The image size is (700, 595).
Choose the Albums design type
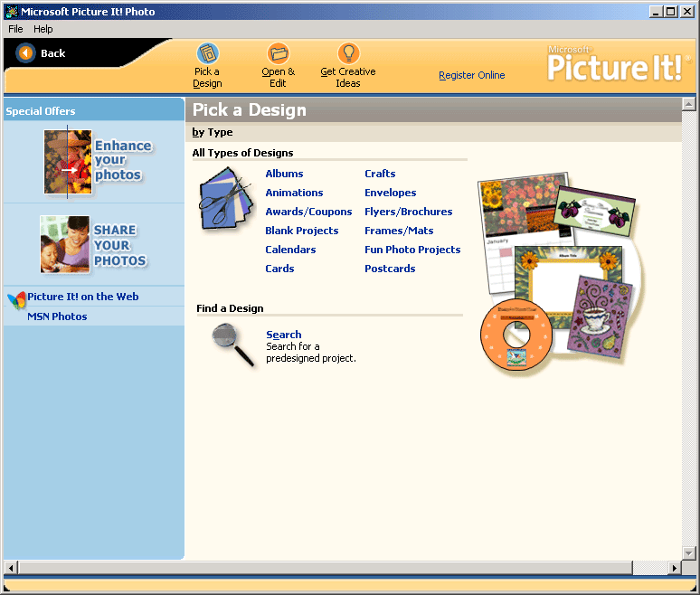(284, 174)
